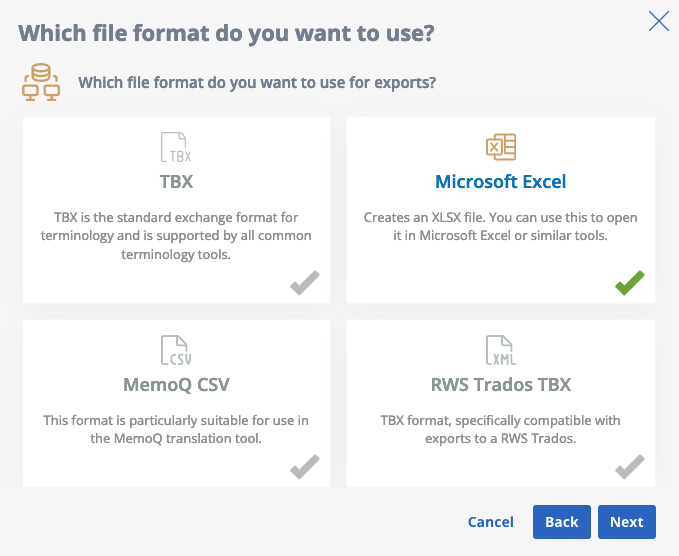Click the 'compatible with exports to RWS Trados' text
This screenshot has height=556, width=679.
tap(501, 430)
